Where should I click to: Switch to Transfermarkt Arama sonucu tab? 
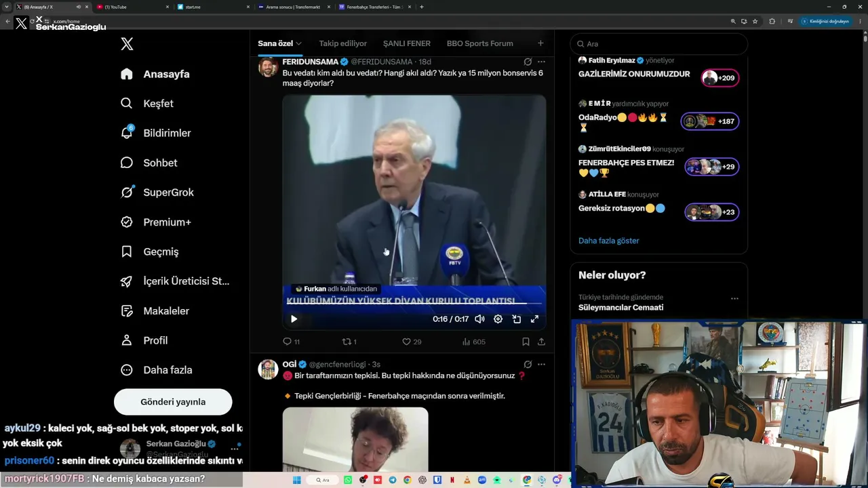click(x=292, y=7)
